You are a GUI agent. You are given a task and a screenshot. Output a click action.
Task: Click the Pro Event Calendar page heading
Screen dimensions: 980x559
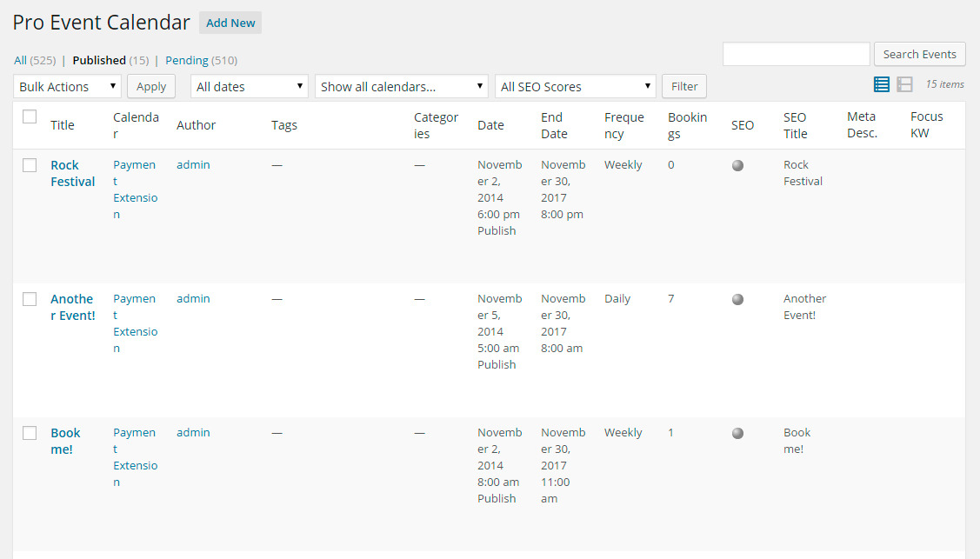[x=101, y=23]
